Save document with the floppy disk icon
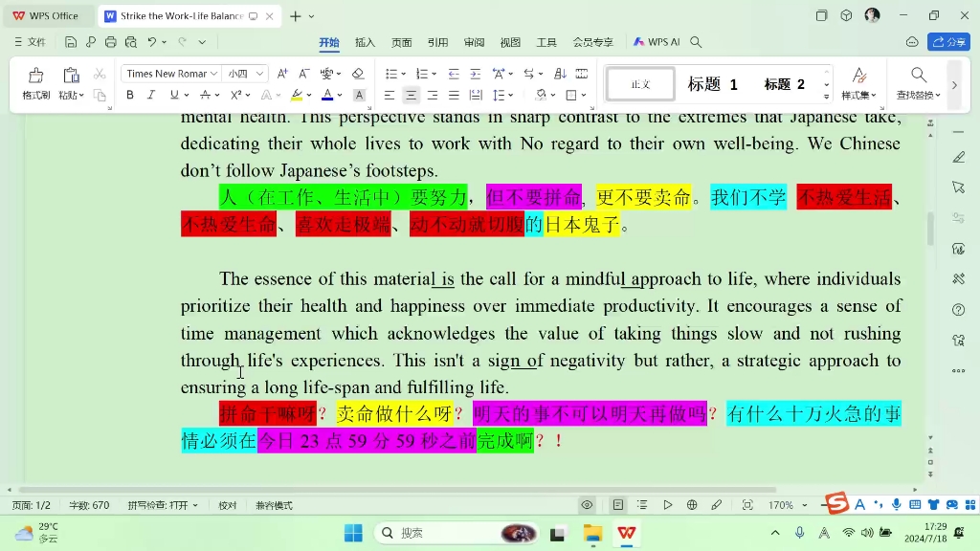 pyautogui.click(x=71, y=42)
